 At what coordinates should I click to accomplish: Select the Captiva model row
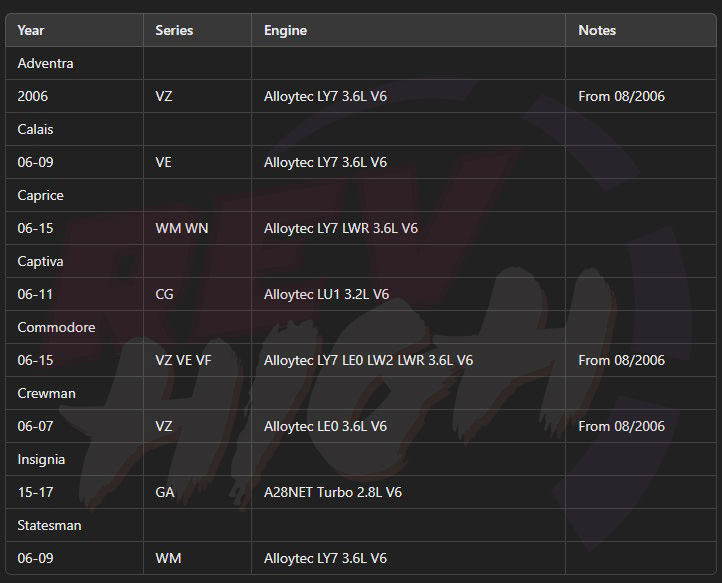click(x=361, y=261)
